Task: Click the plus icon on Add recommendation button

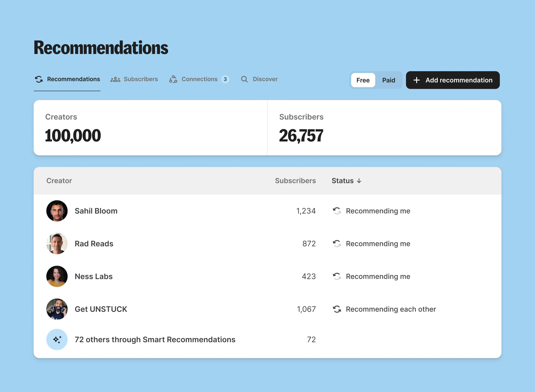Action: coord(417,80)
